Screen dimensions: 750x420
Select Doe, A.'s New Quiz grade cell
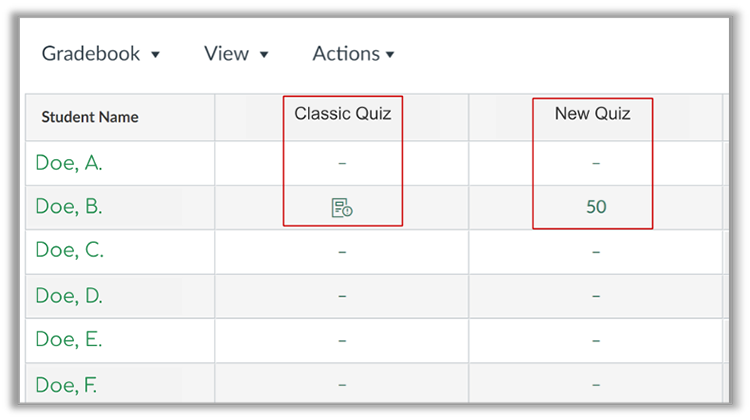(596, 163)
